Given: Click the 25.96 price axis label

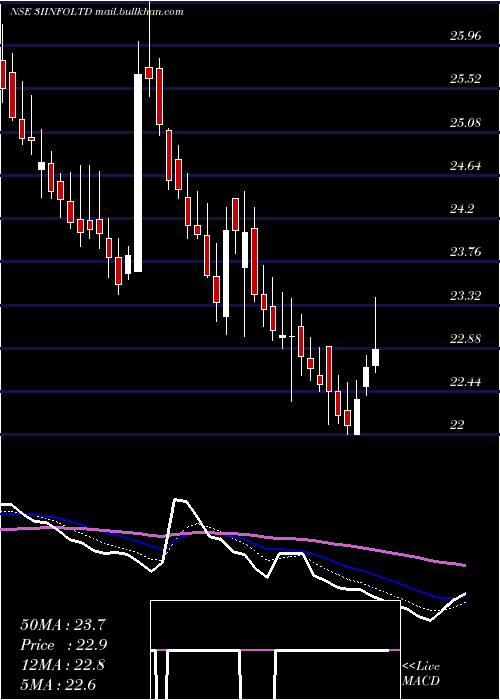Looking at the screenshot, I should (x=466, y=35).
